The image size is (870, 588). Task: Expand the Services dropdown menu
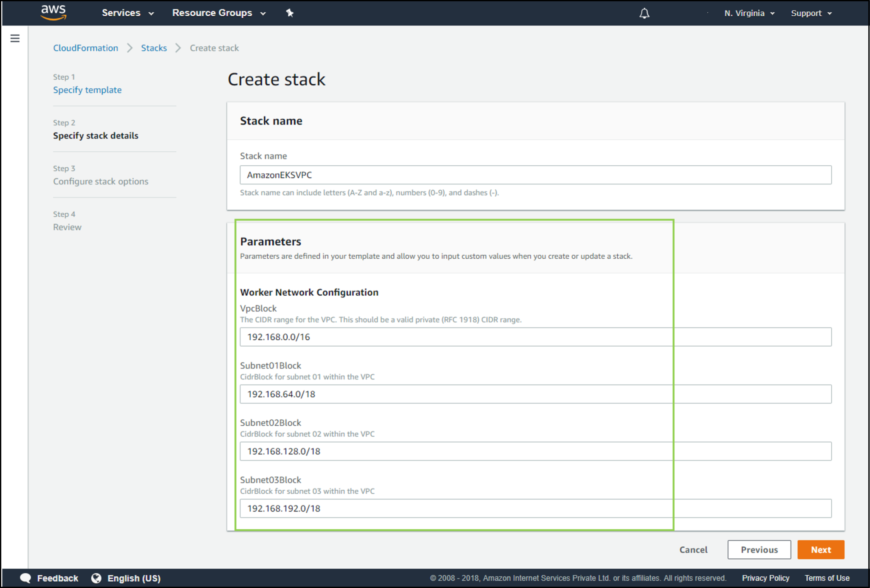[x=127, y=13]
